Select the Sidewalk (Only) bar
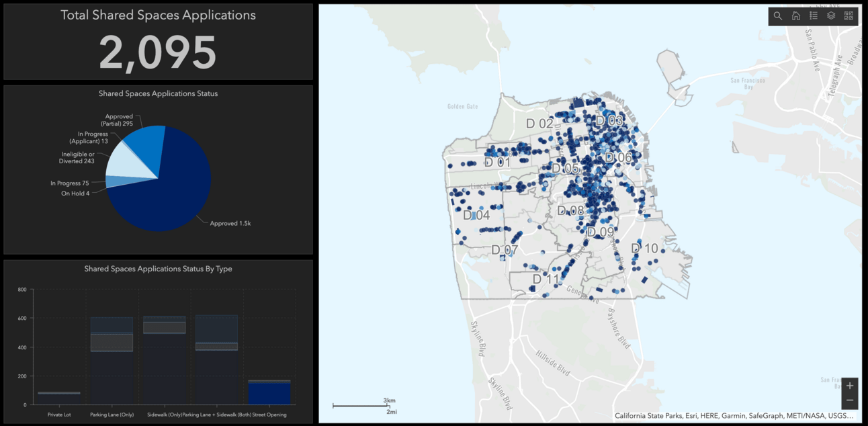Screen dimensions: 868x426 point(165,360)
